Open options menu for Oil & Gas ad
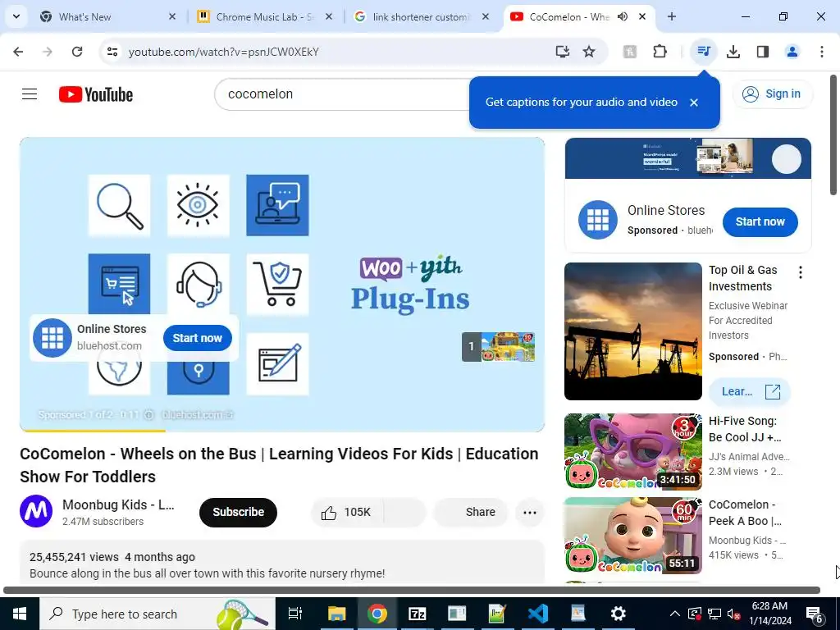The height and width of the screenshot is (630, 840). (801, 272)
